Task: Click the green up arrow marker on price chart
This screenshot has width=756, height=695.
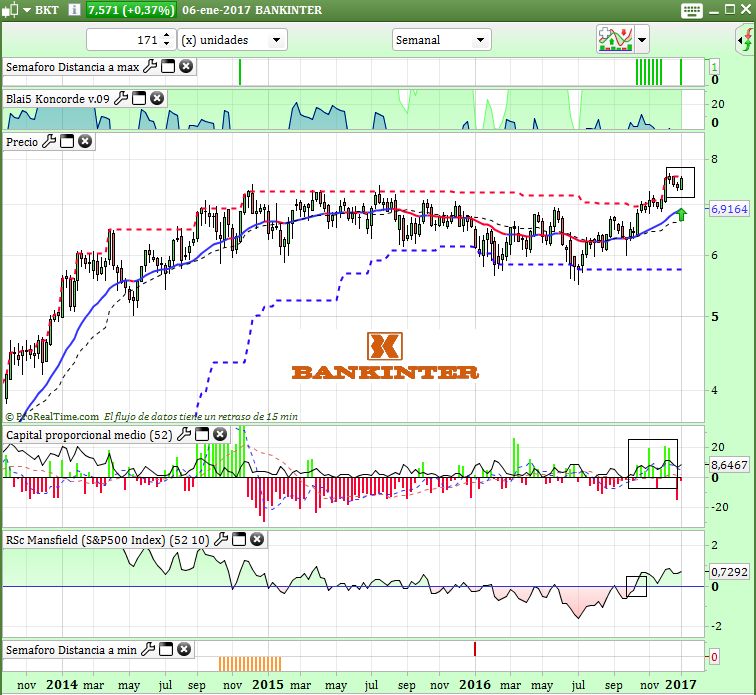Action: [x=681, y=214]
